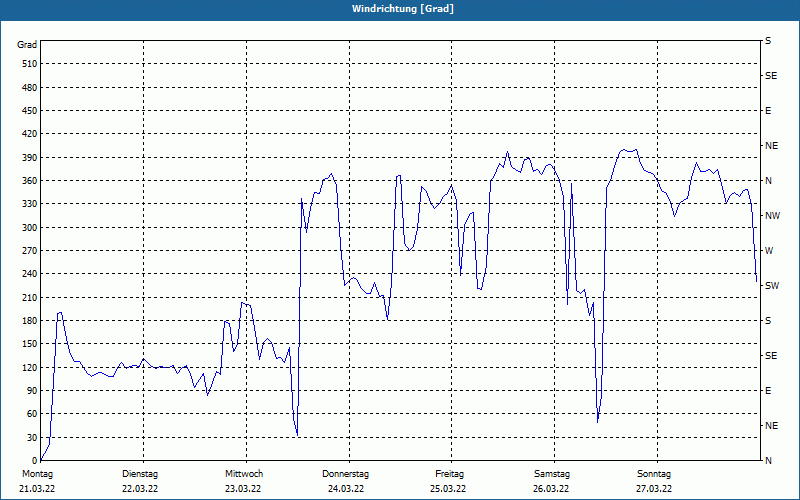Click the date 24.03.22
This screenshot has height=500, width=800.
coord(346,489)
